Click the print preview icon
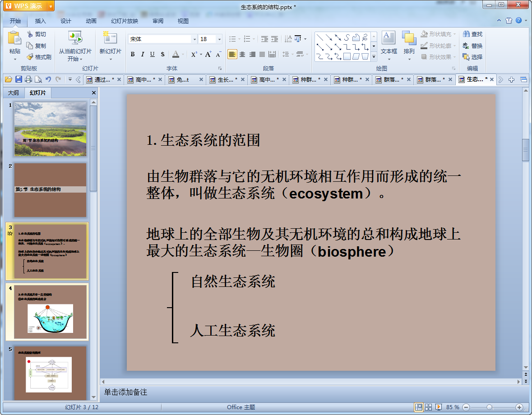This screenshot has width=532, height=415. [38, 79]
